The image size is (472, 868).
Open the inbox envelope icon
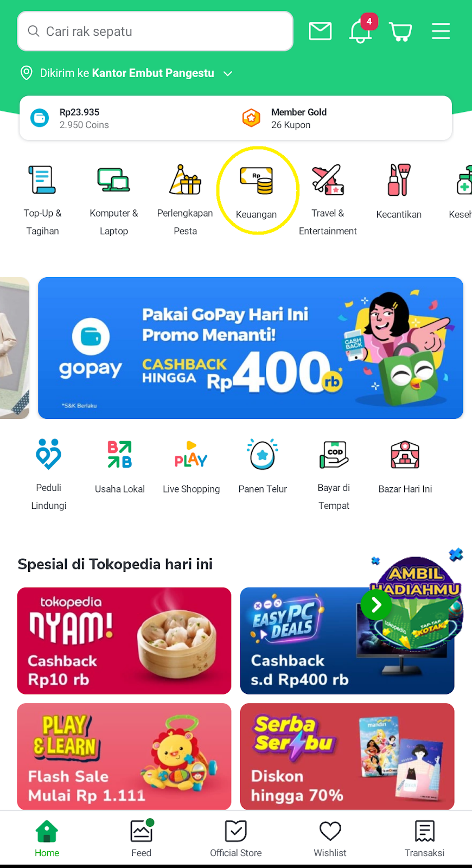[x=320, y=31]
